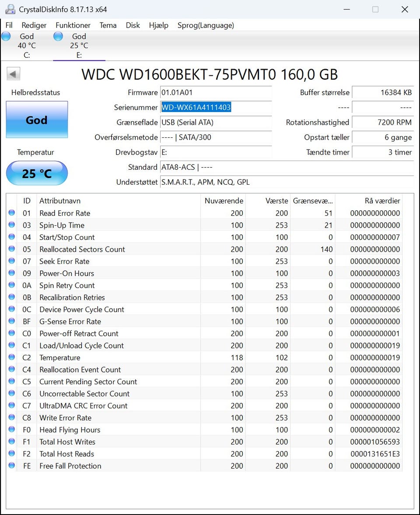
Task: Click status dot for Read Error Rate
Action: [x=12, y=213]
